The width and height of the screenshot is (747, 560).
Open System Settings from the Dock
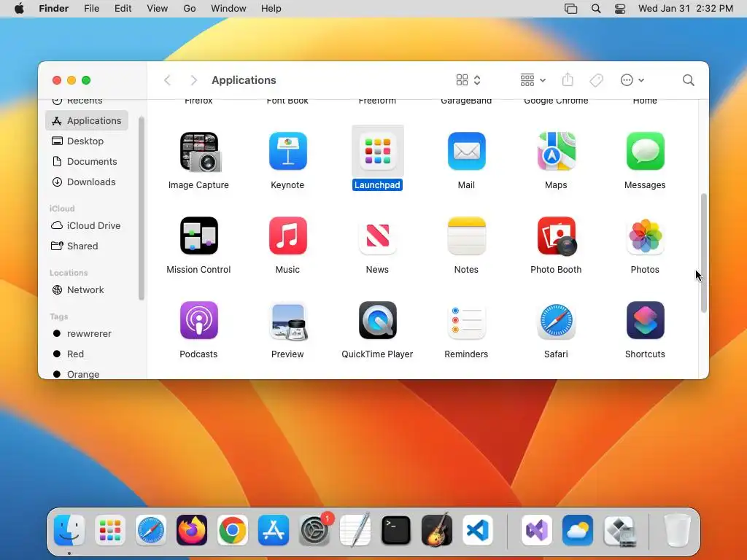[314, 529]
